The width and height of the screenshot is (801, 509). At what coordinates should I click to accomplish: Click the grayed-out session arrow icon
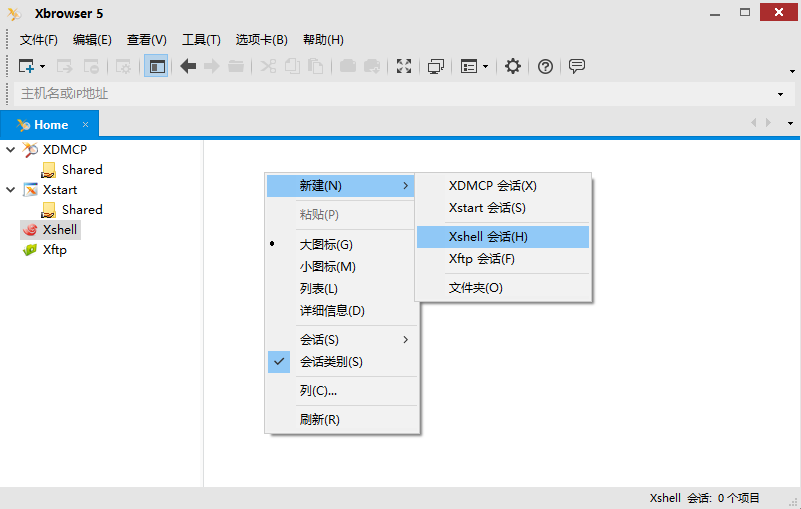point(64,66)
